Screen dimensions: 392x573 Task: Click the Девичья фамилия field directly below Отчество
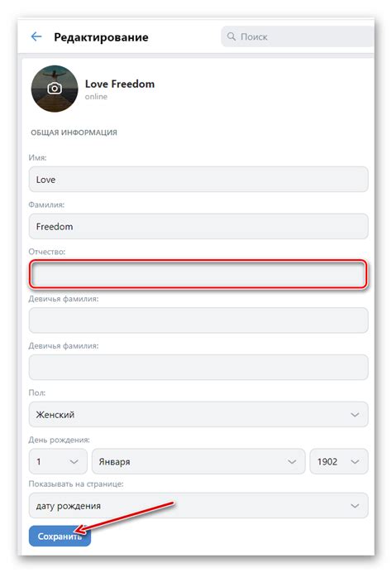pos(198,320)
